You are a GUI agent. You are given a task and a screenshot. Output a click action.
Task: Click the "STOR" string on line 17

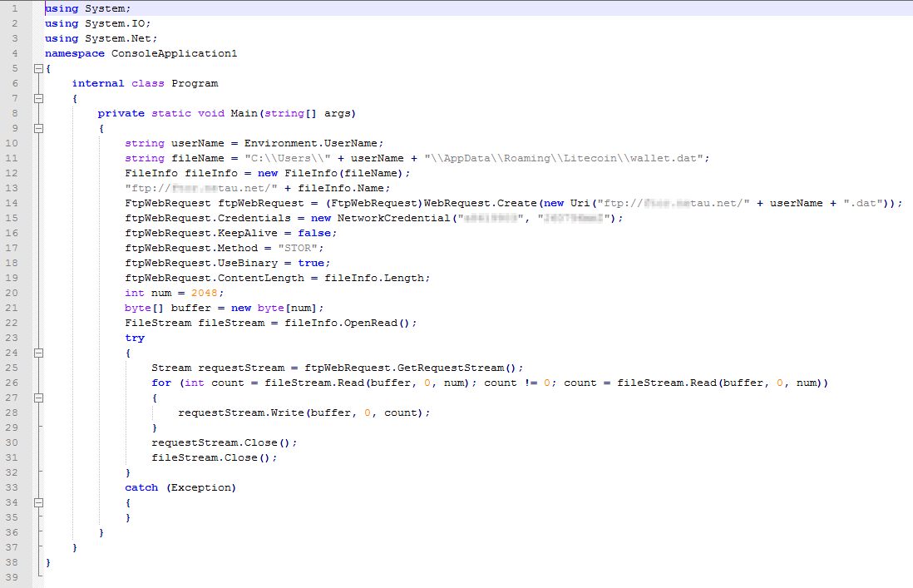[x=298, y=248]
